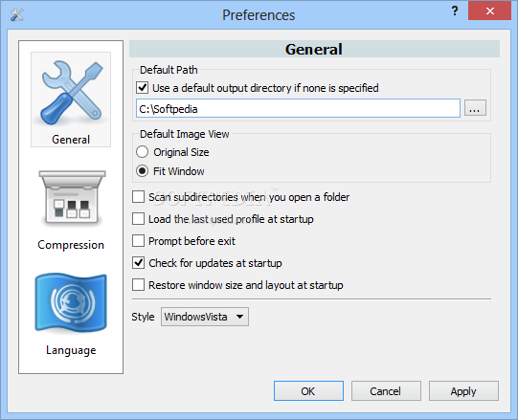The image size is (518, 420).
Task: Enable Scan subdirectories when you open a folder
Action: tap(138, 197)
